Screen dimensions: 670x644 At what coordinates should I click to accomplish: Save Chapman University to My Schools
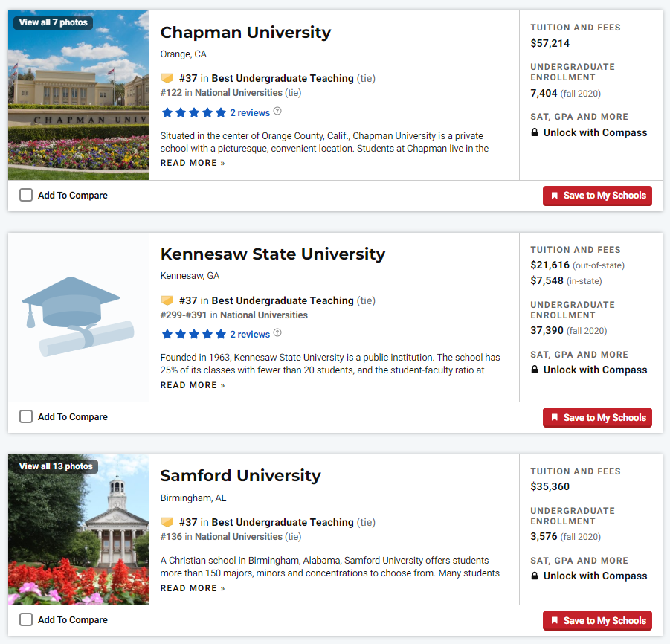(597, 196)
